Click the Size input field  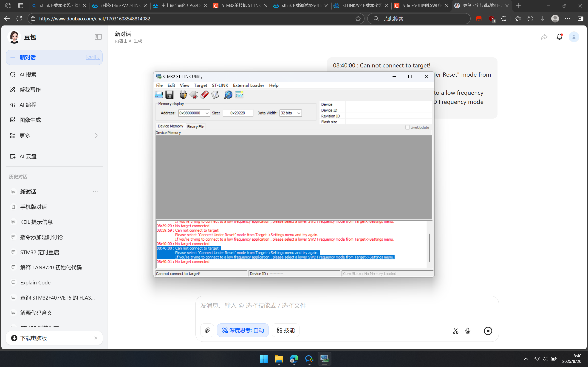[x=238, y=113]
